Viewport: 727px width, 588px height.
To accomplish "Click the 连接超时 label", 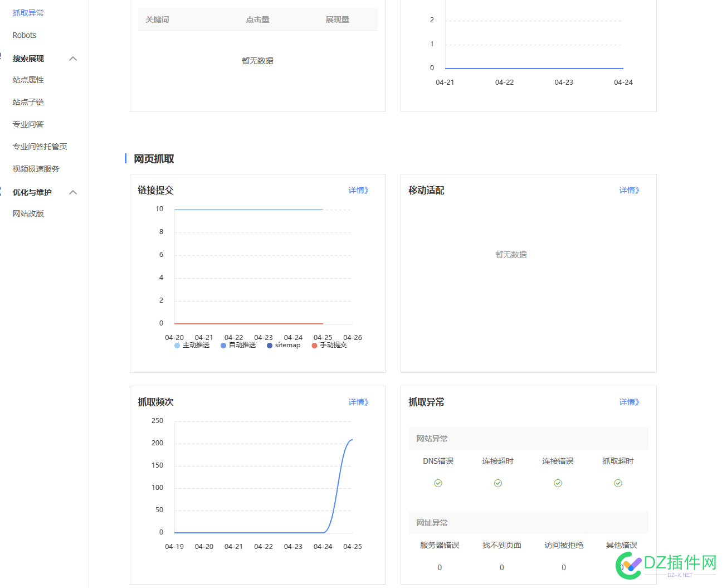I will pos(498,461).
